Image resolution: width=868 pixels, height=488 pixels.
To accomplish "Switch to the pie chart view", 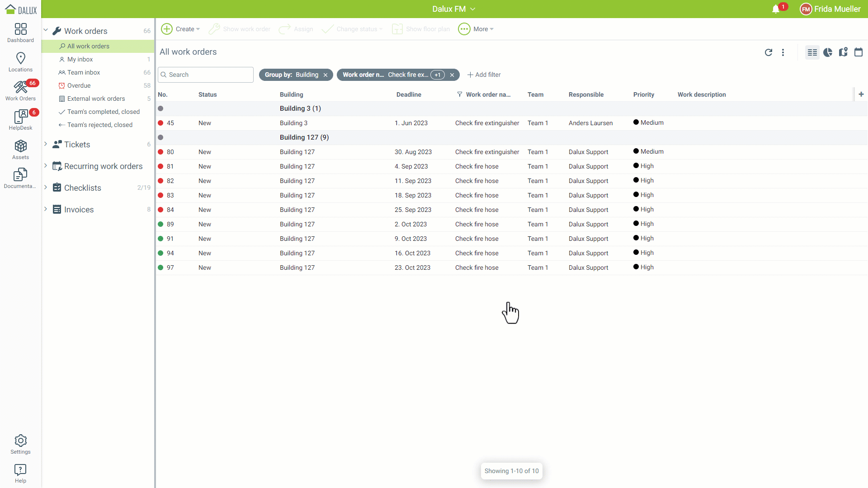I will tap(828, 52).
